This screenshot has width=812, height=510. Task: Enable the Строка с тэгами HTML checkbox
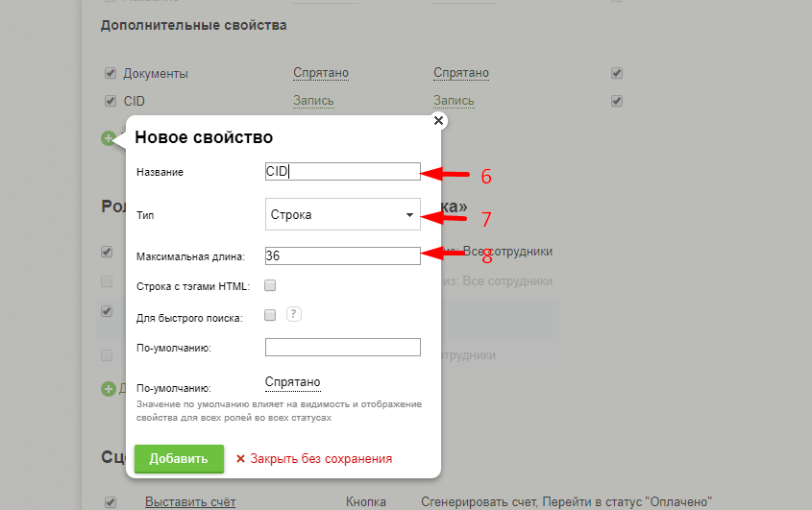tap(270, 285)
